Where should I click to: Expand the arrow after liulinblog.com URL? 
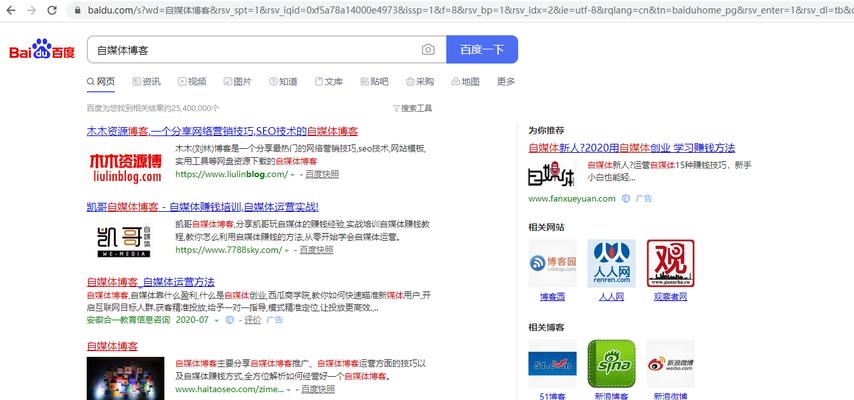pyautogui.click(x=292, y=175)
